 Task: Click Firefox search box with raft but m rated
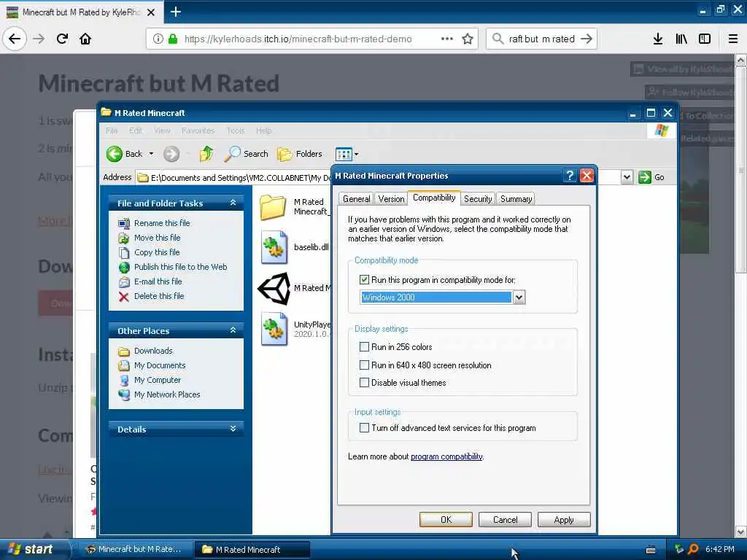pos(542,39)
